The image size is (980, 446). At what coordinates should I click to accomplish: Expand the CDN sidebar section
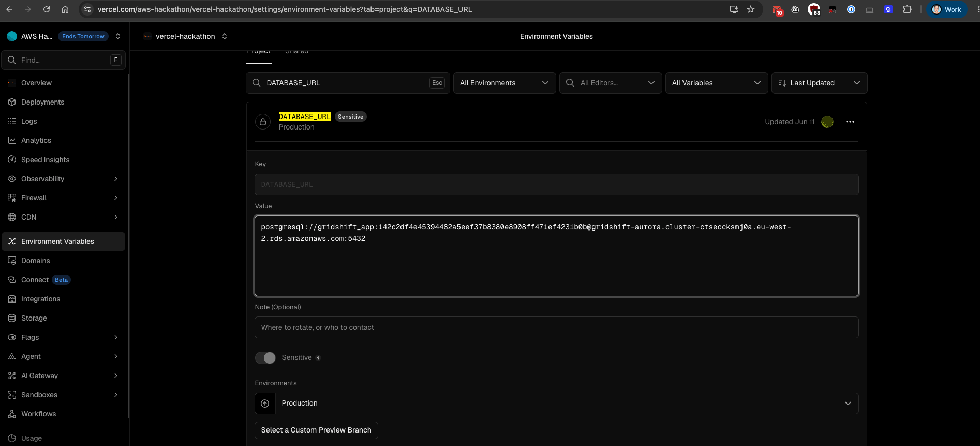116,217
